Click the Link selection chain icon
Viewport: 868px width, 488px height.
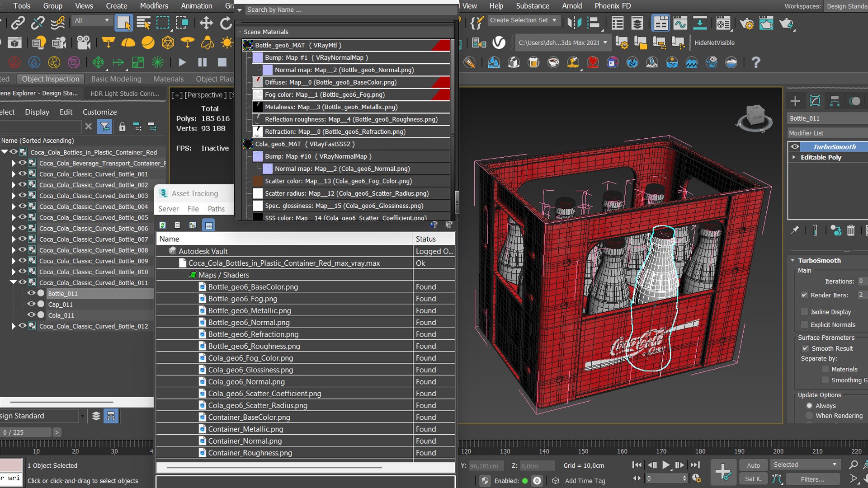click(x=18, y=23)
